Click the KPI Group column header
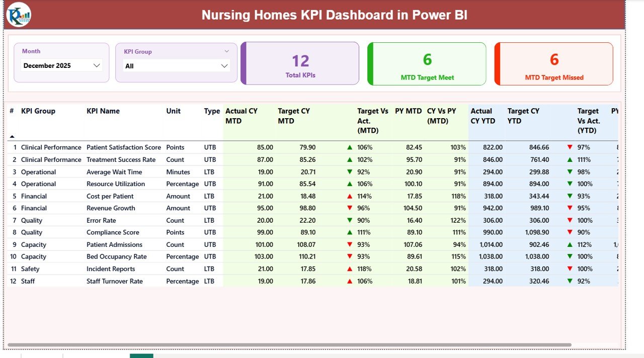Viewport: 644px width, 358px height. coord(38,111)
